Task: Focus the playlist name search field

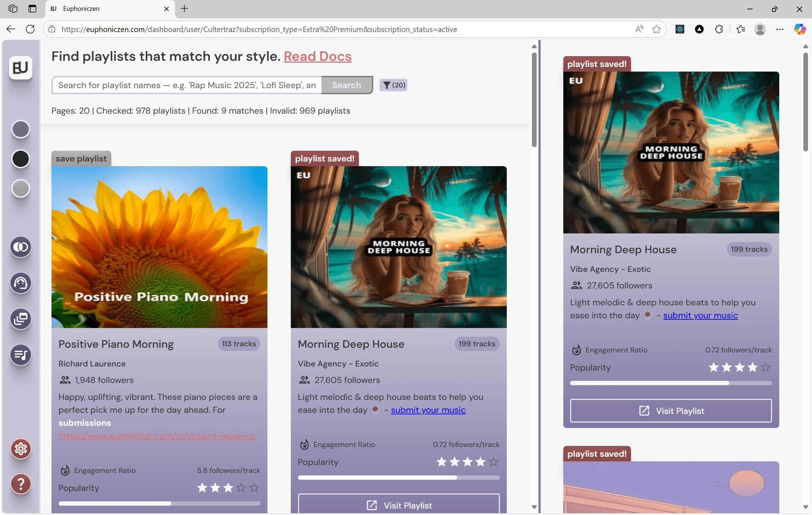Action: point(187,85)
